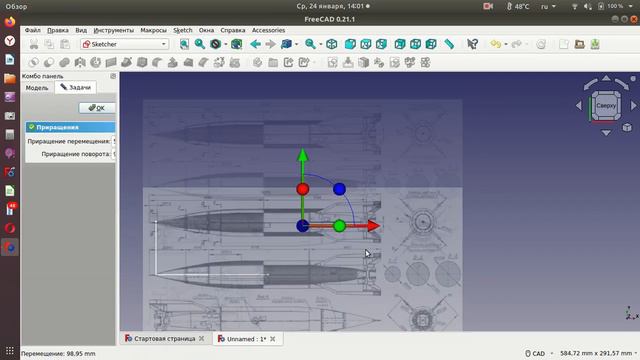Close the Unnamed : 1* tab
Image resolution: width=640 pixels, height=360 pixels.
pos(273,339)
